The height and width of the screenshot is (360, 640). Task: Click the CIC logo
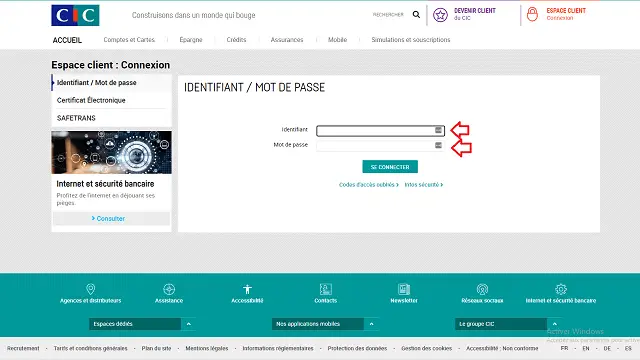coord(75,15)
